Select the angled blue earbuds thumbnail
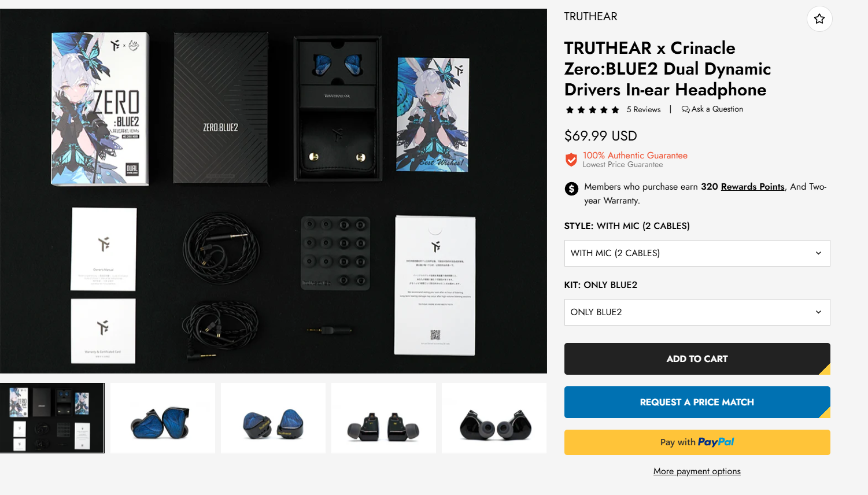 [273, 418]
